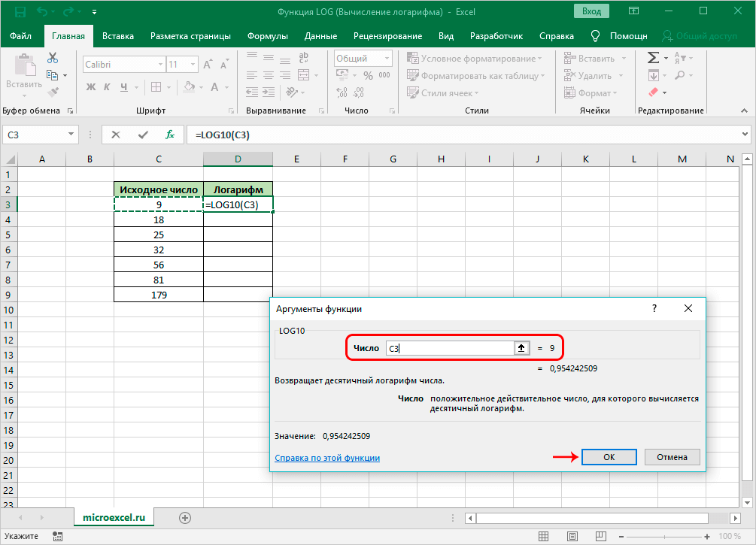Expand the formula bar chevron
The image size is (756, 545).
[745, 135]
